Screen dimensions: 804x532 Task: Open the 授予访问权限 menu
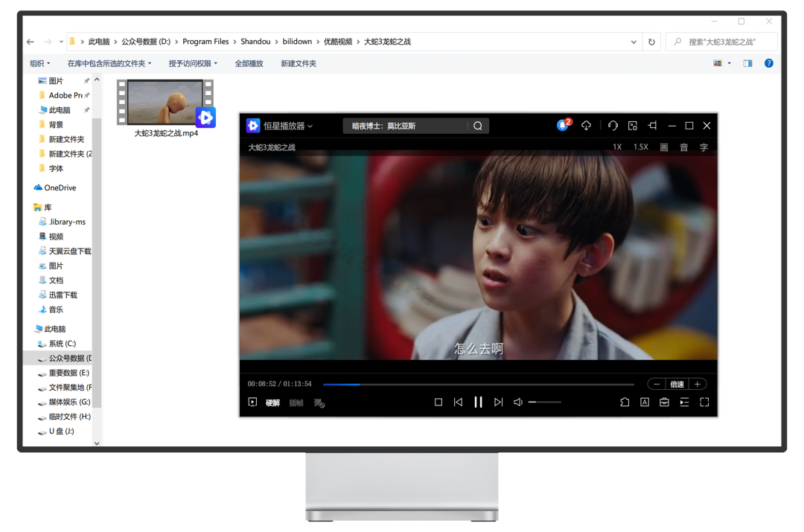pyautogui.click(x=193, y=63)
